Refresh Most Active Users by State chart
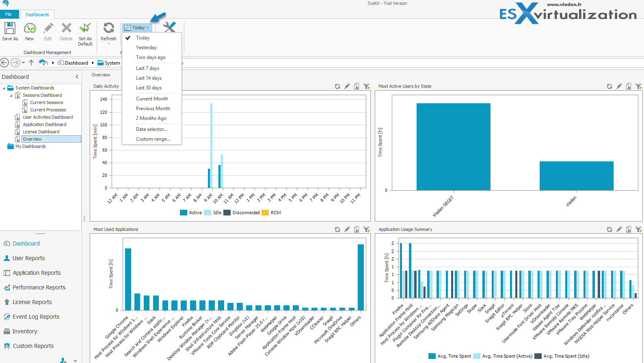Screen dimensions: 644x363 point(609,86)
